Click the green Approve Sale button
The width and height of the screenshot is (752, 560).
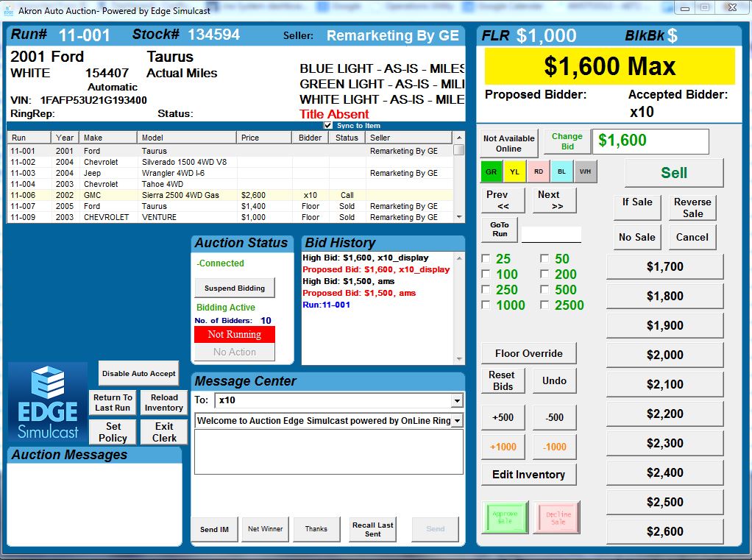point(505,517)
